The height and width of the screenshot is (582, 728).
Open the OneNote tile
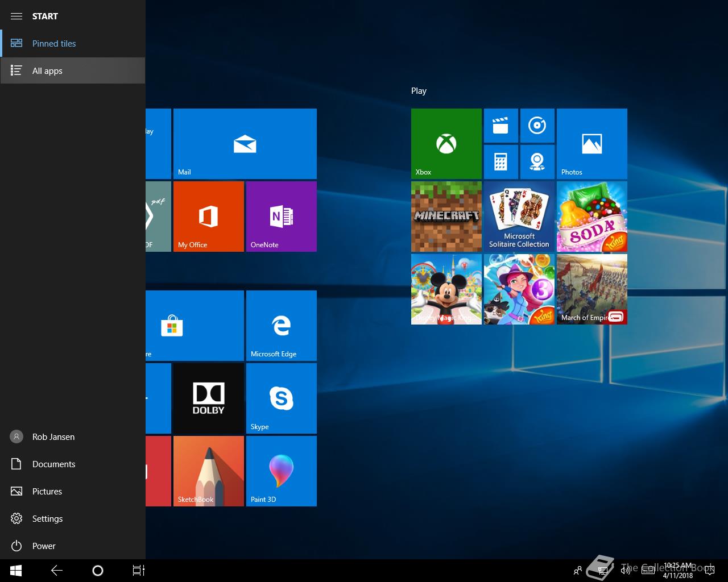[282, 217]
